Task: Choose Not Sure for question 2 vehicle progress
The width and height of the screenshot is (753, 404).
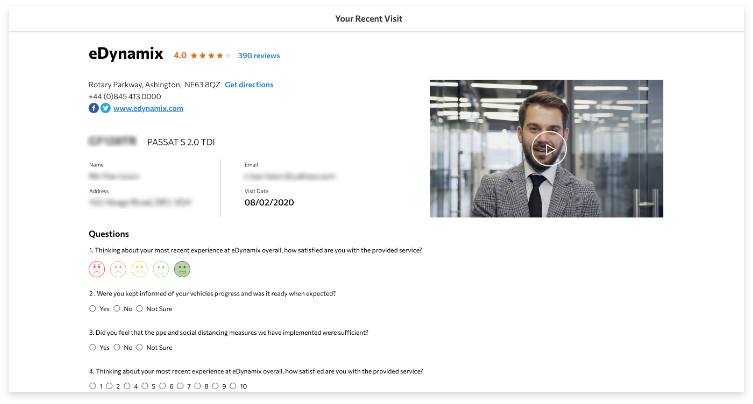Action: click(140, 308)
